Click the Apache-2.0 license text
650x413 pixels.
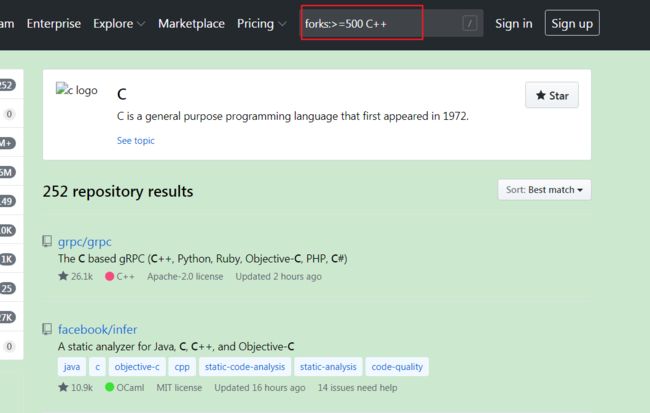[x=185, y=277]
